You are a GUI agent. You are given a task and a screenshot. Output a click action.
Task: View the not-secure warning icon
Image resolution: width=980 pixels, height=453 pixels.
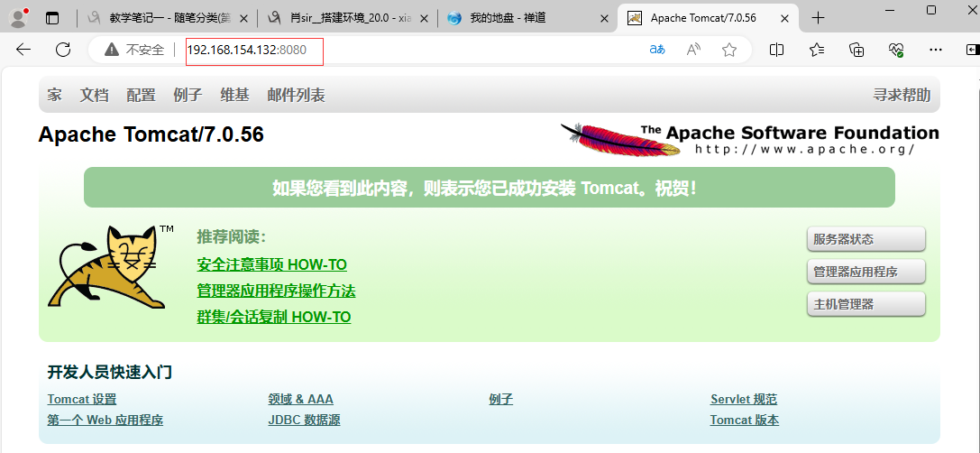(111, 50)
